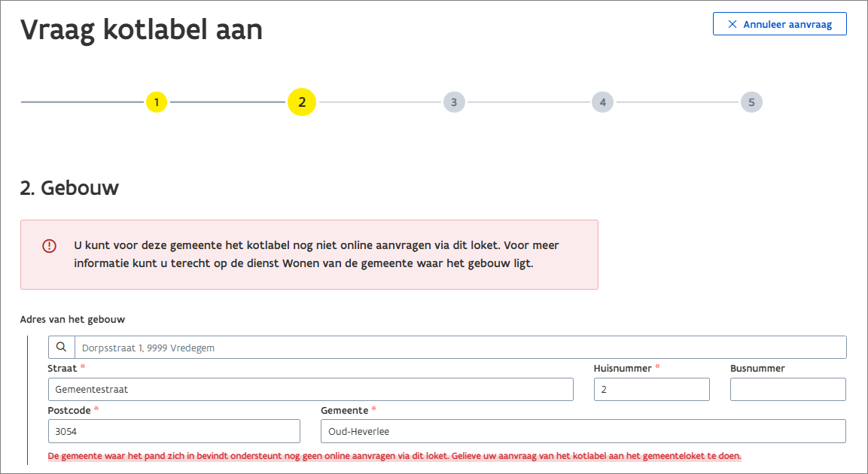This screenshot has width=868, height=474.
Task: Select the current step 2 circle
Action: (302, 102)
